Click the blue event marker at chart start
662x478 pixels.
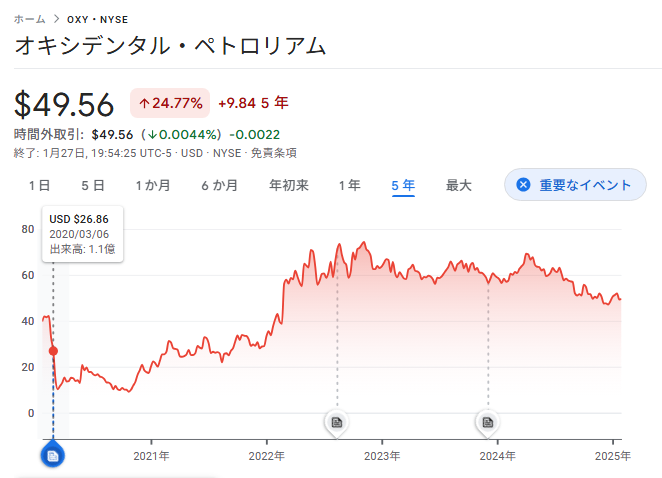pyautogui.click(x=53, y=455)
